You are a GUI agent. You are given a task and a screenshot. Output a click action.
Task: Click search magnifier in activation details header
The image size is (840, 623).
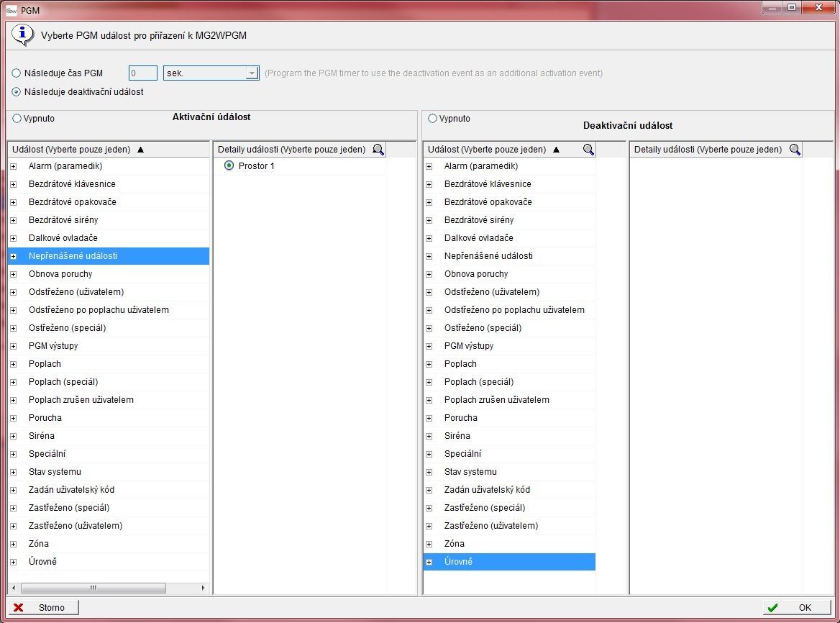378,150
